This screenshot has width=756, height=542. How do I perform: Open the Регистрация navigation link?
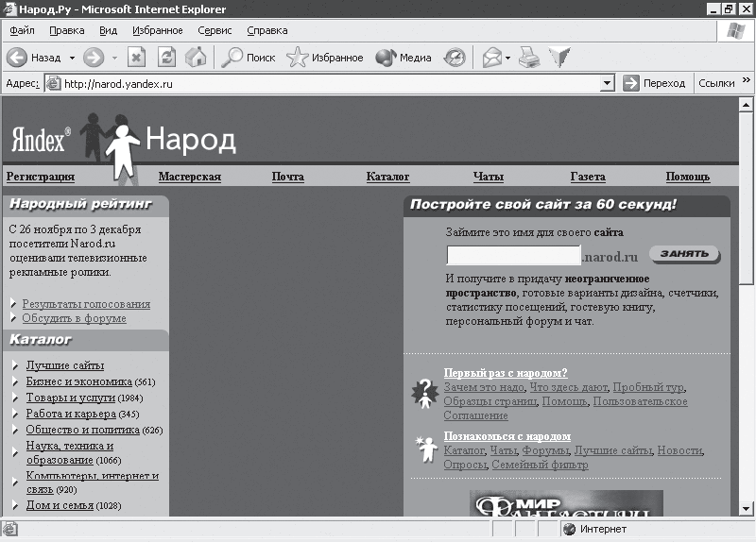tap(41, 177)
